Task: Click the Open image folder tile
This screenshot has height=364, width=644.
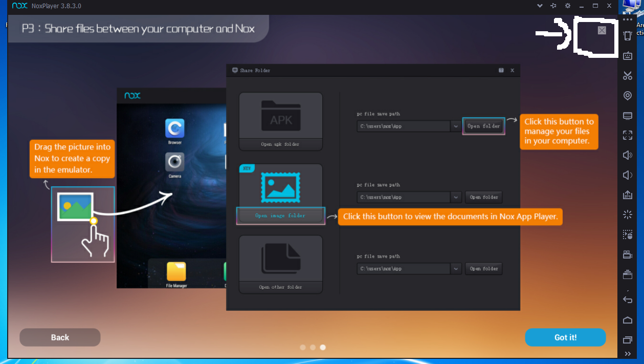Action: tap(281, 194)
